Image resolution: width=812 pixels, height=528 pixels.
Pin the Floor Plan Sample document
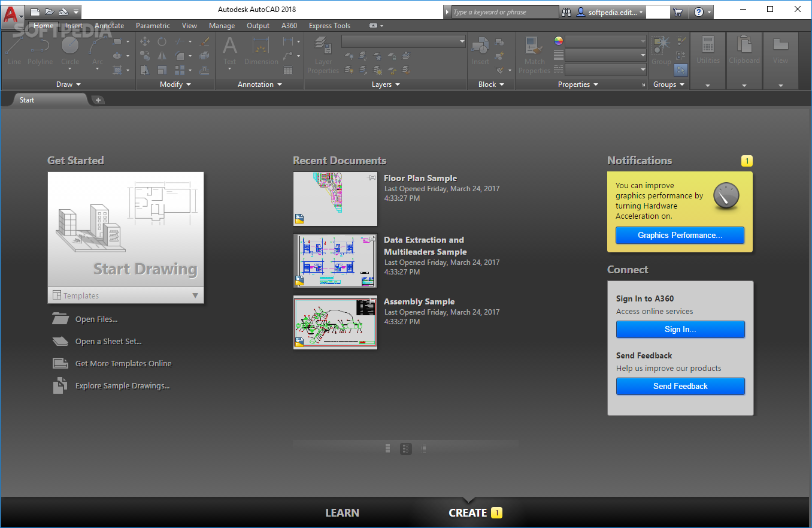tap(372, 177)
